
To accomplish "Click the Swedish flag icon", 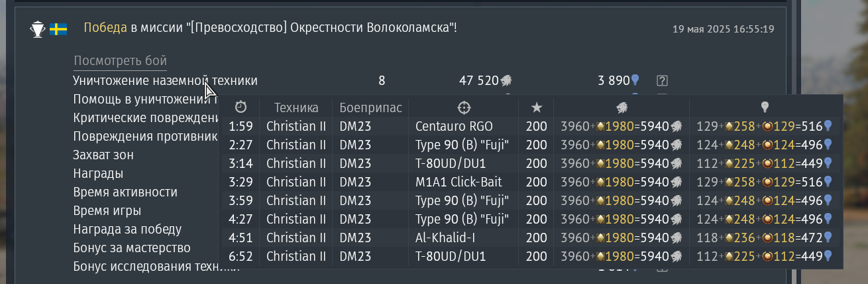I will tap(58, 29).
